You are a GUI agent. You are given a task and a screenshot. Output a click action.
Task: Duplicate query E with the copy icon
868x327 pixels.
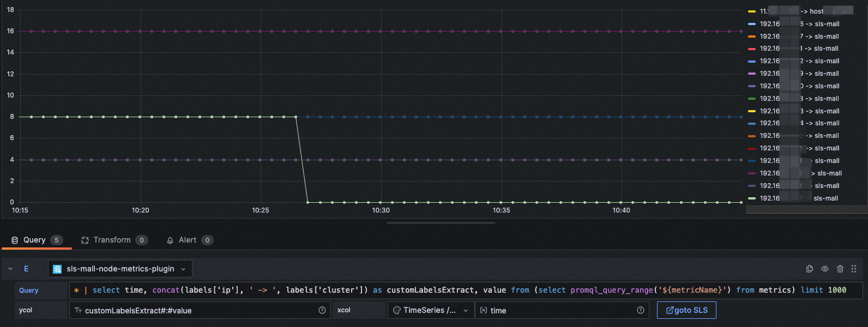[x=810, y=269]
